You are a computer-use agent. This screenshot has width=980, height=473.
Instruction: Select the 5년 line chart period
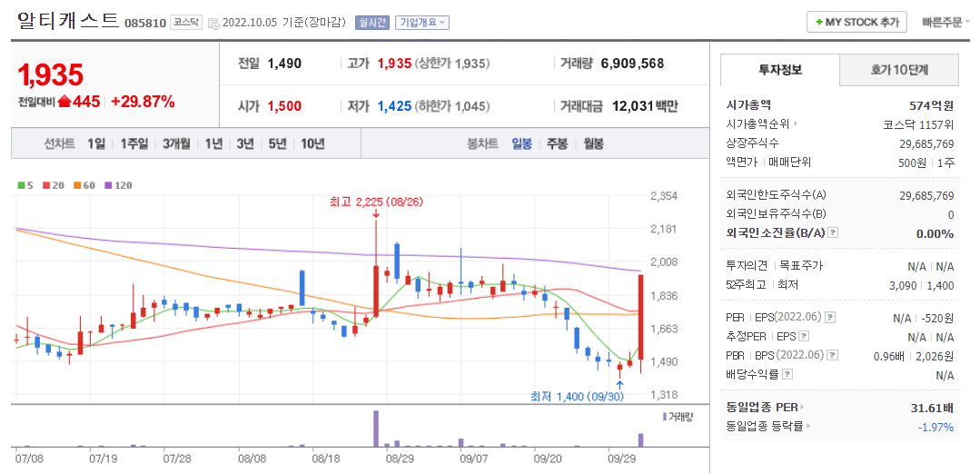coord(278,143)
